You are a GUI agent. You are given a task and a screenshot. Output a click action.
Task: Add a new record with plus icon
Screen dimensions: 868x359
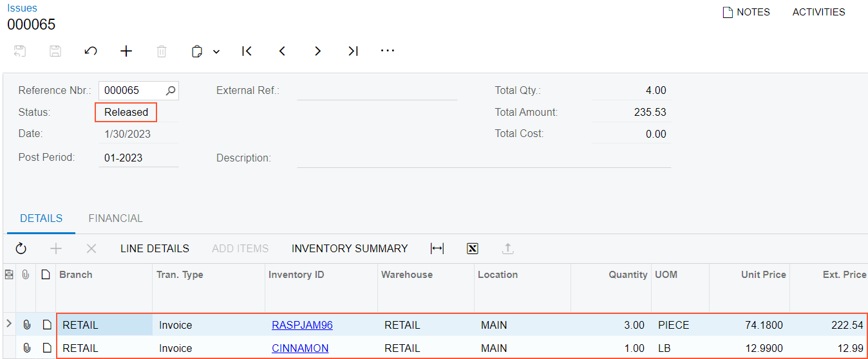[x=126, y=51]
